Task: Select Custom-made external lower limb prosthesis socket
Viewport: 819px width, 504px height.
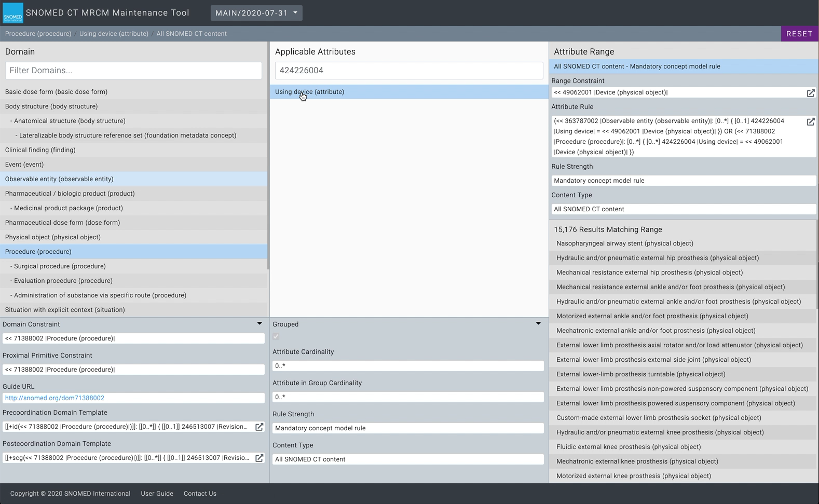Action: coord(683,418)
